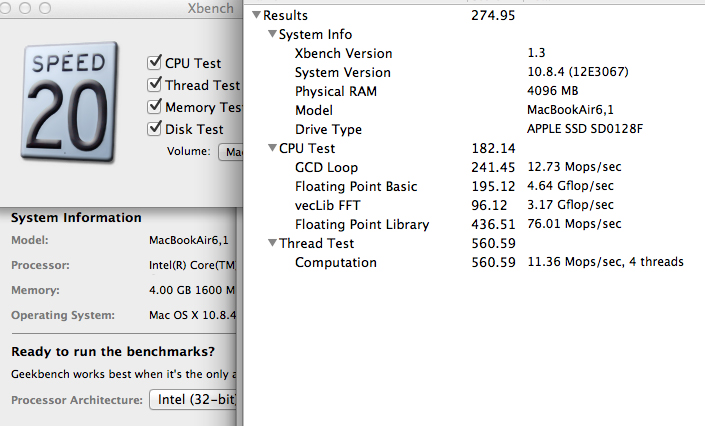Click the Xbench window zoom button
This screenshot has height=426, width=705.
[x=45, y=8]
